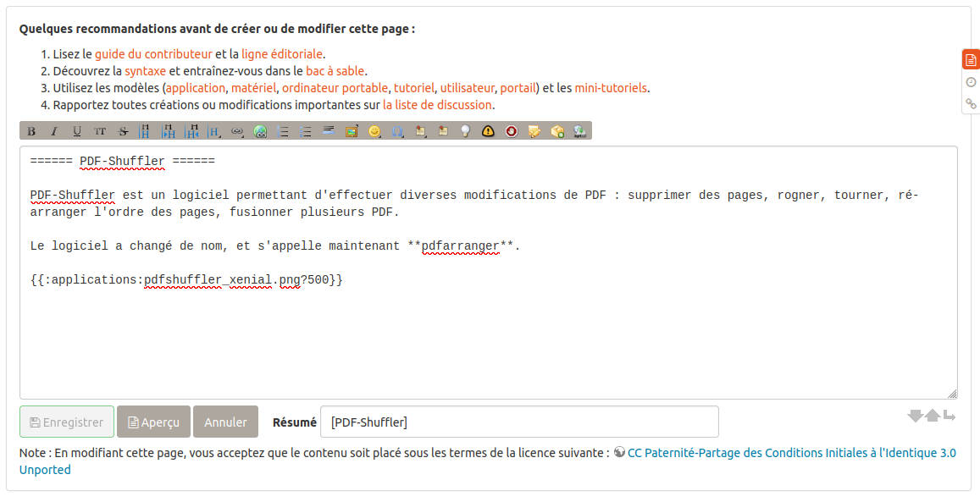
Task: Open the select headline level picker
Action: (x=214, y=131)
